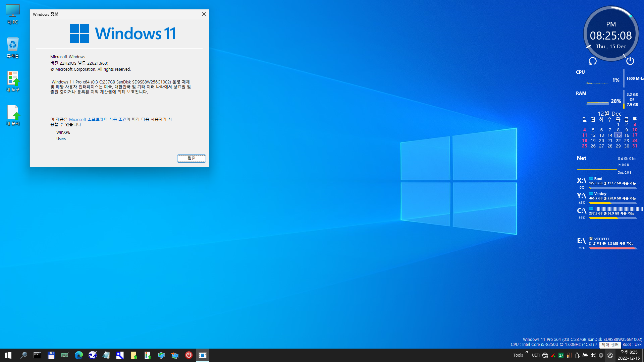Close the Windows 정보 dialog

(204, 14)
